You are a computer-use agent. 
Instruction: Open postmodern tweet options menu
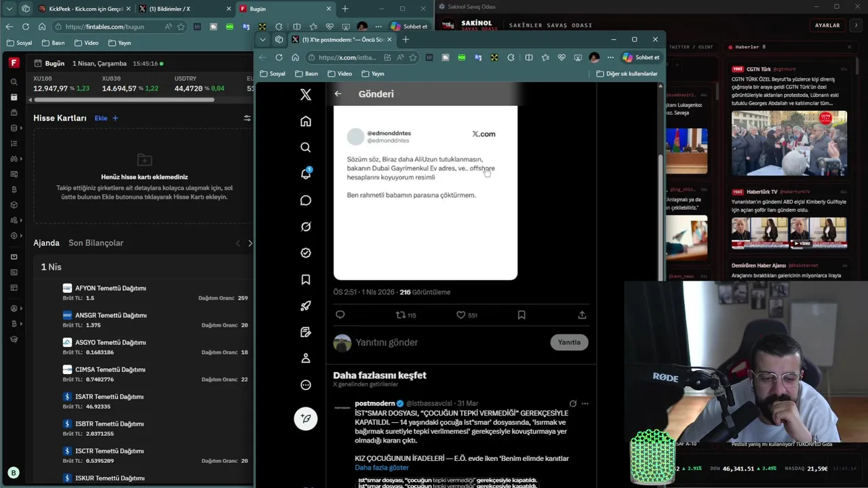[x=585, y=403]
